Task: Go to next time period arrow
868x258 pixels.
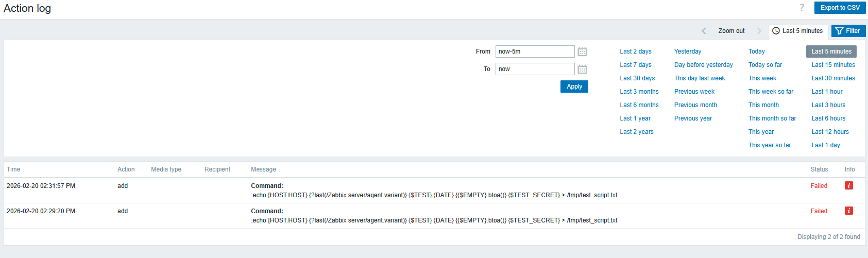Action: pyautogui.click(x=759, y=31)
